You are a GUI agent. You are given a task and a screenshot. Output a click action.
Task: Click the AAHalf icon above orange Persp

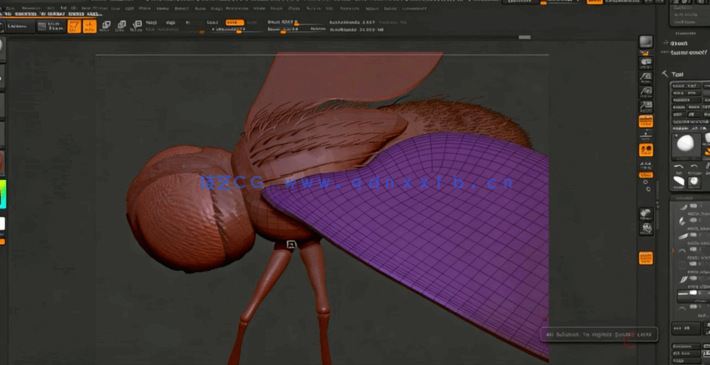point(646,106)
